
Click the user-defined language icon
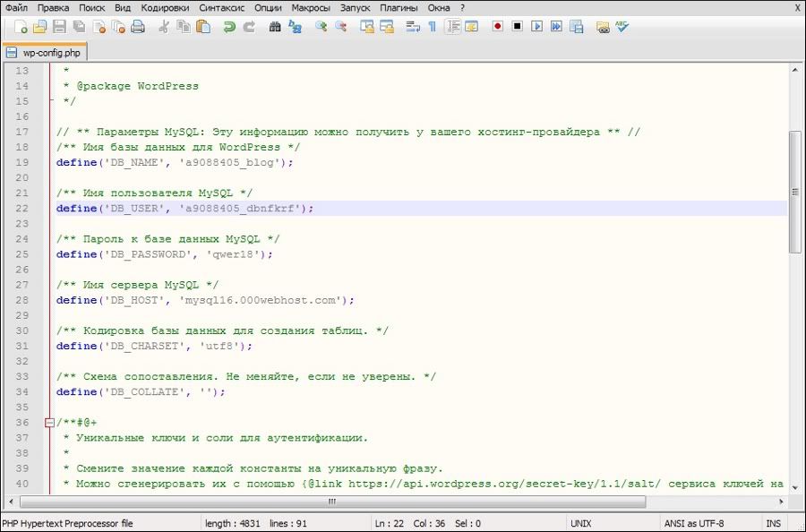(471, 27)
